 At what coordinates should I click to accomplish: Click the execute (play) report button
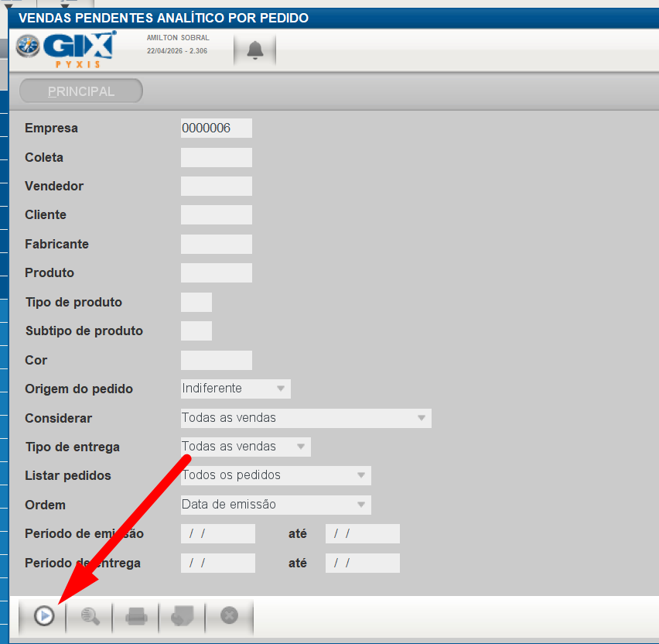pos(44,616)
